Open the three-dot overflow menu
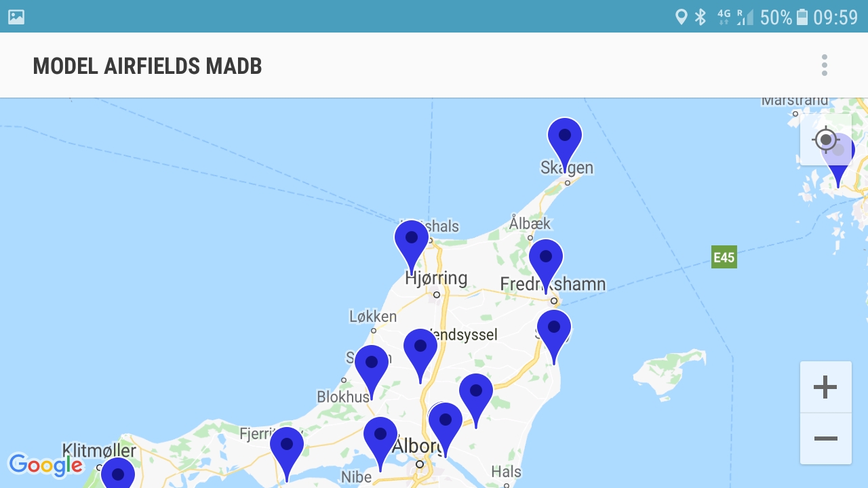868x488 pixels. (x=825, y=65)
